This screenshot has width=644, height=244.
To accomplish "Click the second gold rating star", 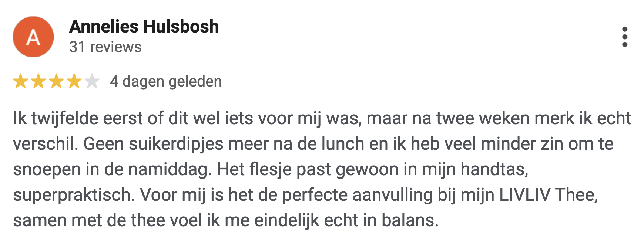I will click(38, 81).
